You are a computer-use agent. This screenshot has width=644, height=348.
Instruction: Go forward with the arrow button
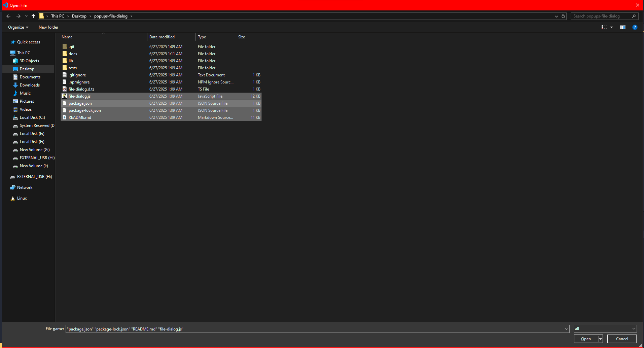19,16
